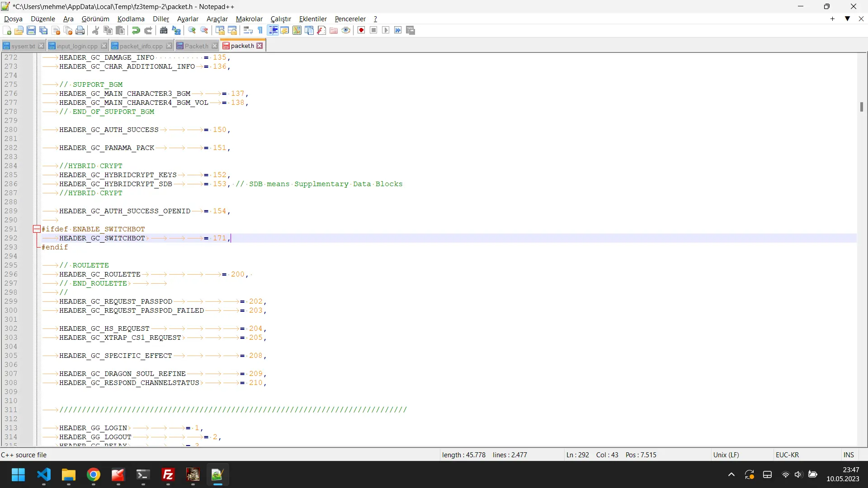The width and height of the screenshot is (868, 488).
Task: Open Google Chrome from the taskbar
Action: pos(94,475)
